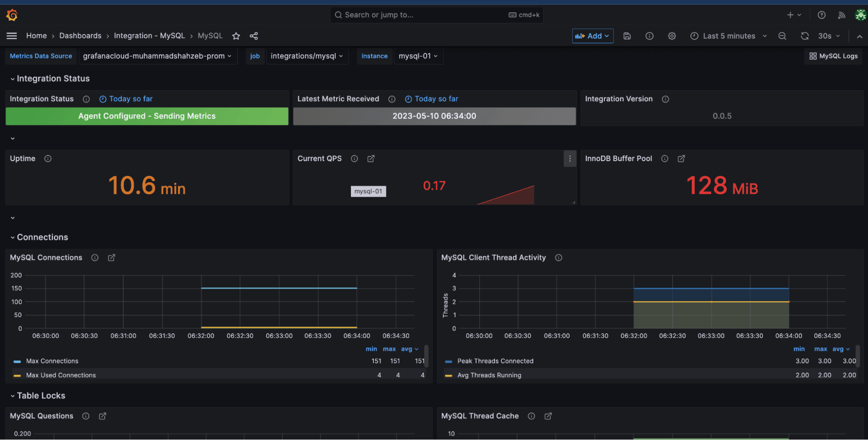Refresh the dashboard with the refresh icon
Image resolution: width=868 pixels, height=440 pixels.
click(805, 36)
